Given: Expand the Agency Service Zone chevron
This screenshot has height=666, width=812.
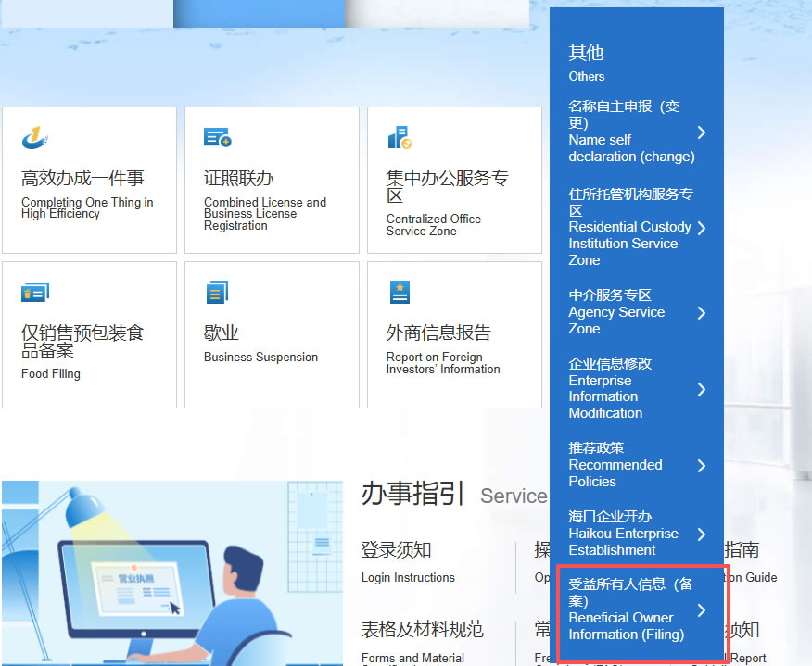Looking at the screenshot, I should 702,313.
